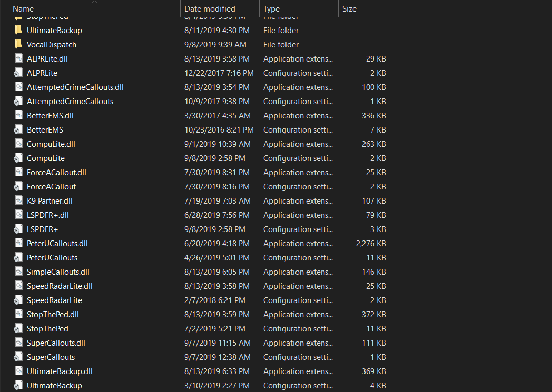Click the LSPDFR+.dll file icon
This screenshot has width=552, height=392.
click(x=18, y=215)
